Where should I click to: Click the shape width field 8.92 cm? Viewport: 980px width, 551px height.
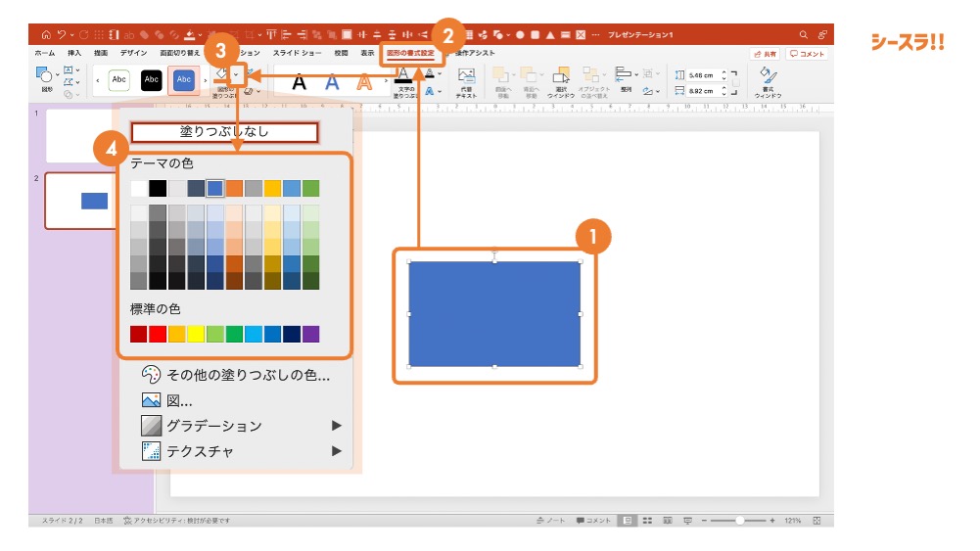(706, 91)
